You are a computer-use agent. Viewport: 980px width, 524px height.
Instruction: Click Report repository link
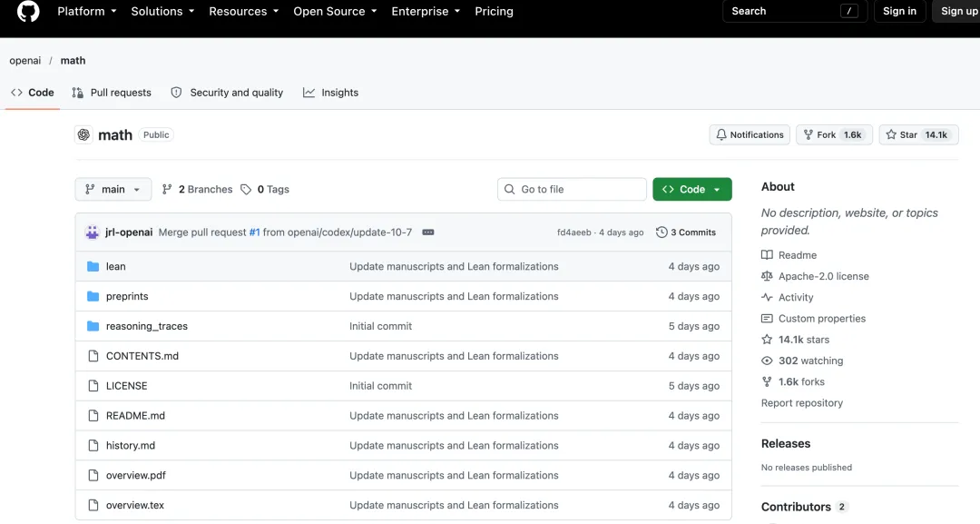point(802,403)
